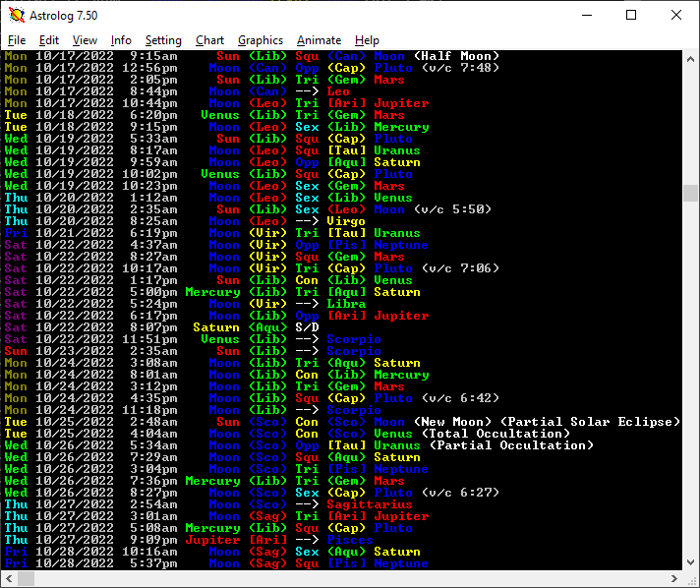Click '(v/c 7:48)' text
The width and height of the screenshot is (700, 588).
tap(460, 68)
